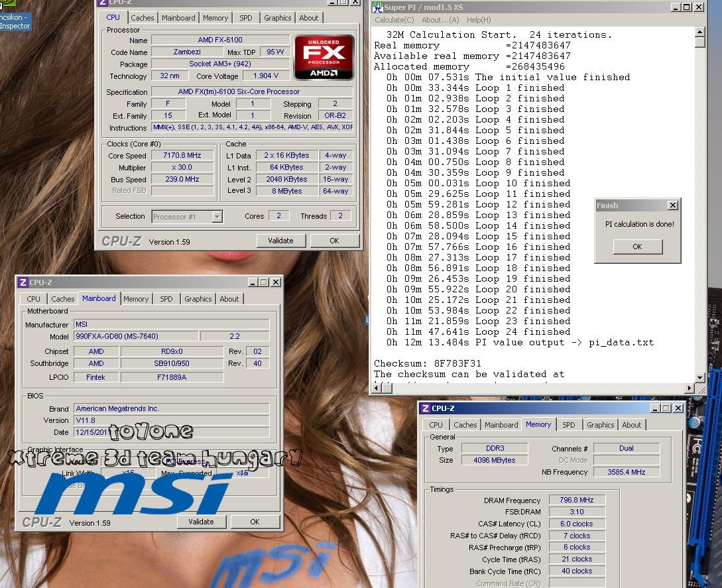Viewport: 722px width, 588px height.
Task: Select SPD tab in Memory CPU-Z window
Action: click(569, 425)
